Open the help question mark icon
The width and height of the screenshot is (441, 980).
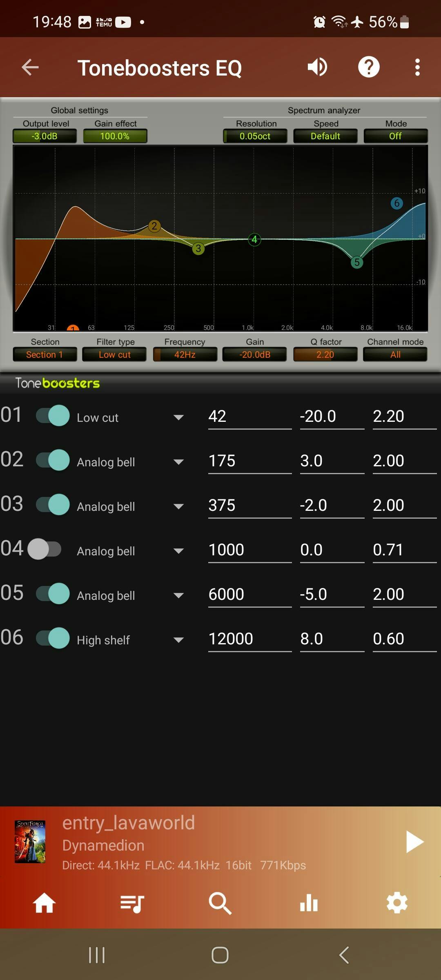(369, 67)
